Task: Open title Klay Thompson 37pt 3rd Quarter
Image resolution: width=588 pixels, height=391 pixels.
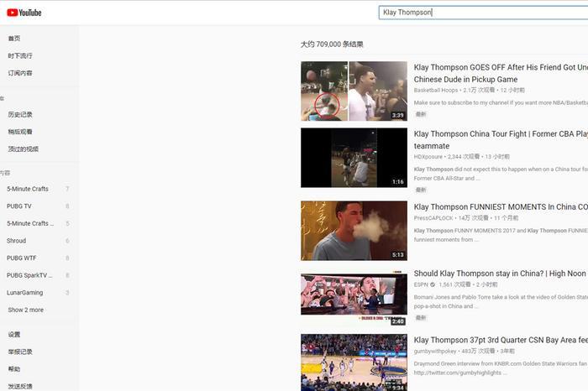Action: click(x=501, y=340)
